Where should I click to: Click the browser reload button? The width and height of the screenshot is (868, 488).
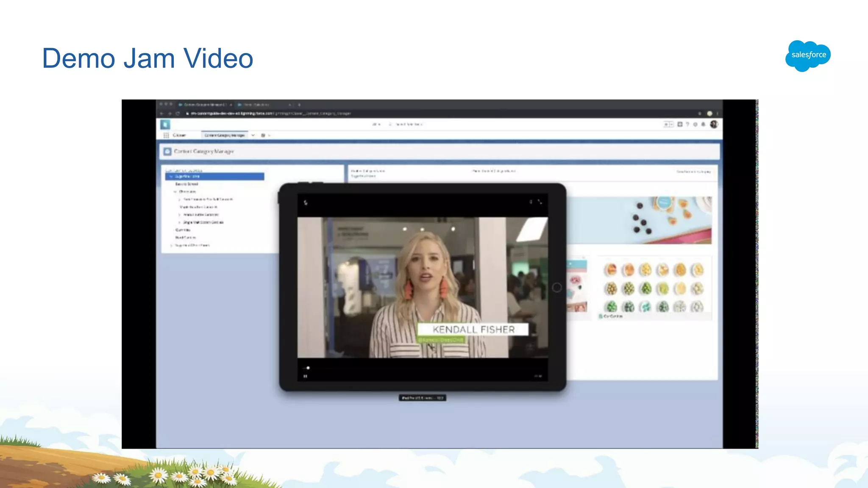[178, 114]
